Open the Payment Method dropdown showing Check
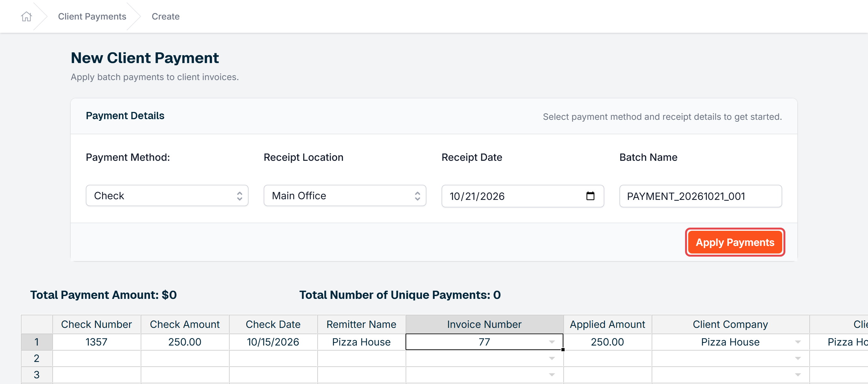The height and width of the screenshot is (384, 868). point(167,195)
